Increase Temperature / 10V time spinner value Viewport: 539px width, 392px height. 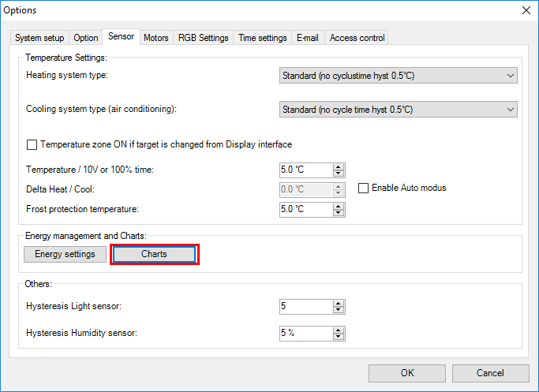point(339,166)
